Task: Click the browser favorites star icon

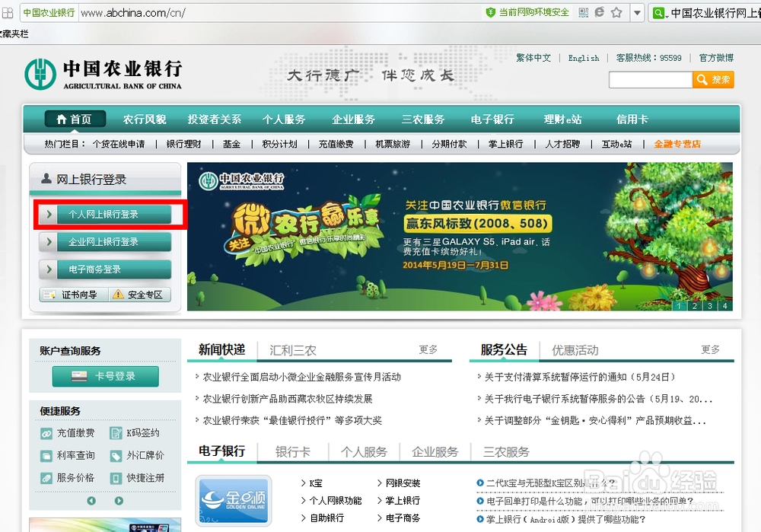Action: (x=616, y=13)
